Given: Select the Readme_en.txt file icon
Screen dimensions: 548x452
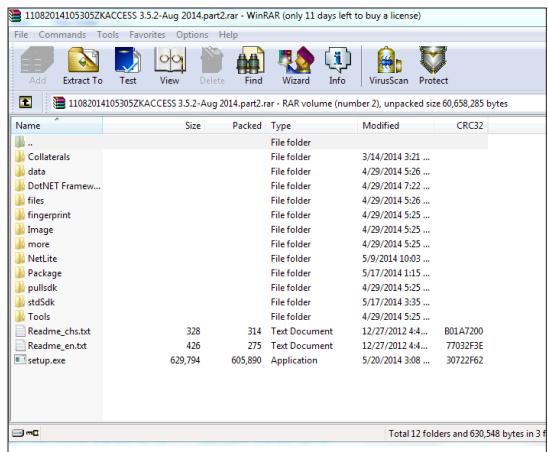Looking at the screenshot, I should point(21,345).
